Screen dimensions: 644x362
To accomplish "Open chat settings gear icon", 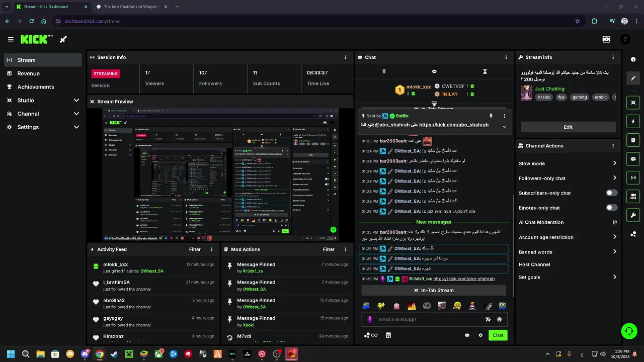I will click(480, 335).
